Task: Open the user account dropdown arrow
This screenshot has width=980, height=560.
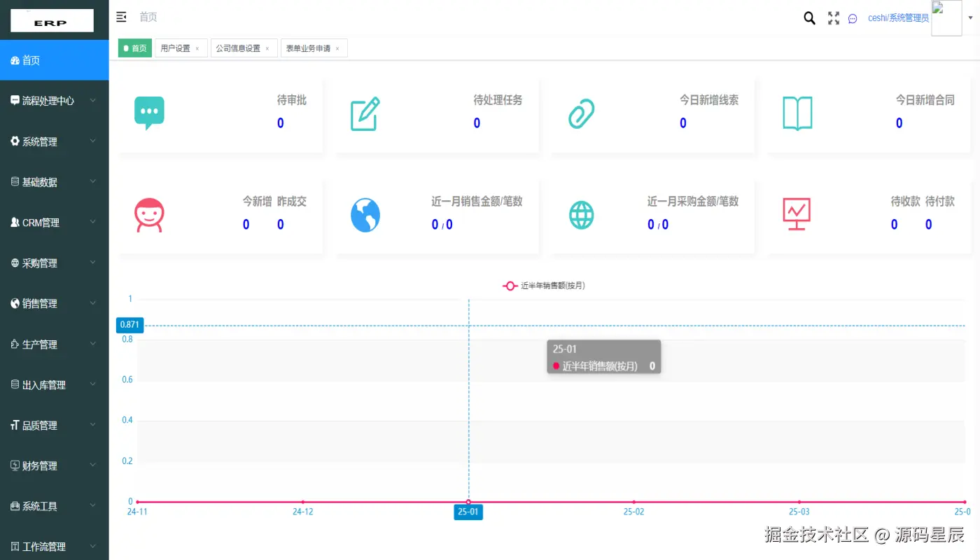Action: (970, 18)
